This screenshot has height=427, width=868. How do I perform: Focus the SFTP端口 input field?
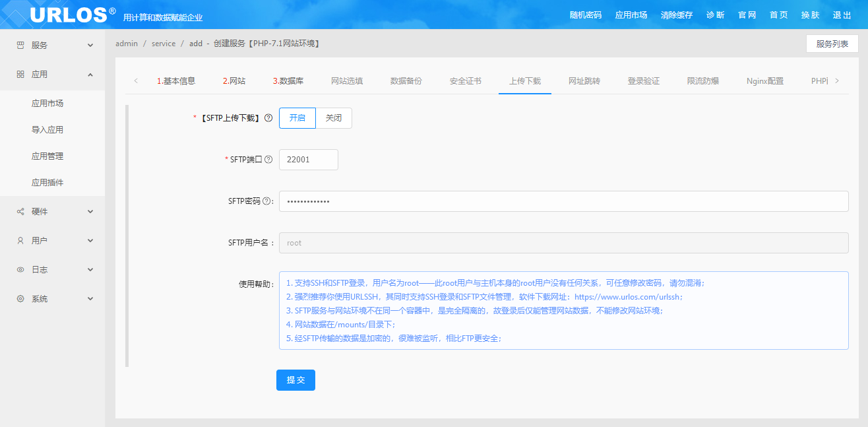(x=308, y=160)
